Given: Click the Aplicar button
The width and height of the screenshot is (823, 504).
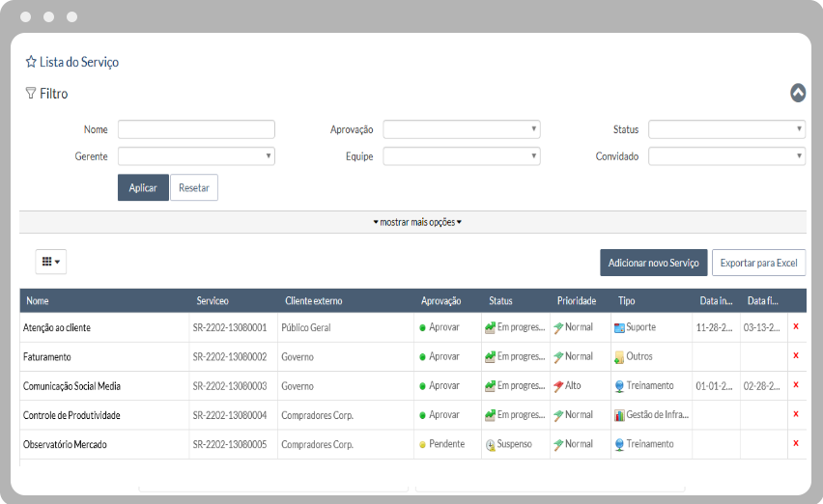Looking at the screenshot, I should coord(143,187).
